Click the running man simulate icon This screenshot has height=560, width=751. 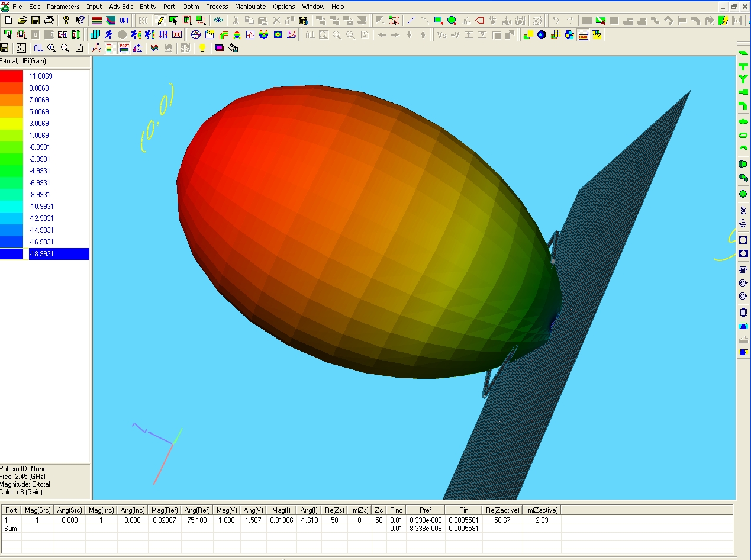[x=109, y=35]
